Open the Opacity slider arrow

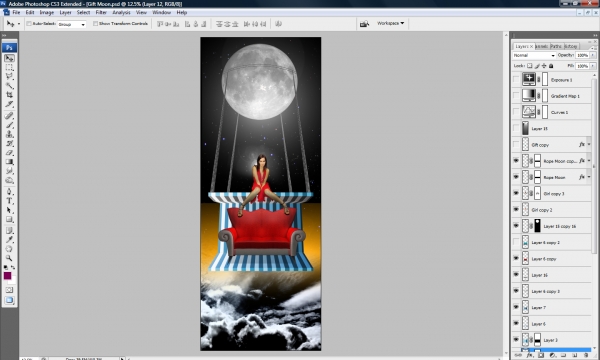click(x=593, y=55)
